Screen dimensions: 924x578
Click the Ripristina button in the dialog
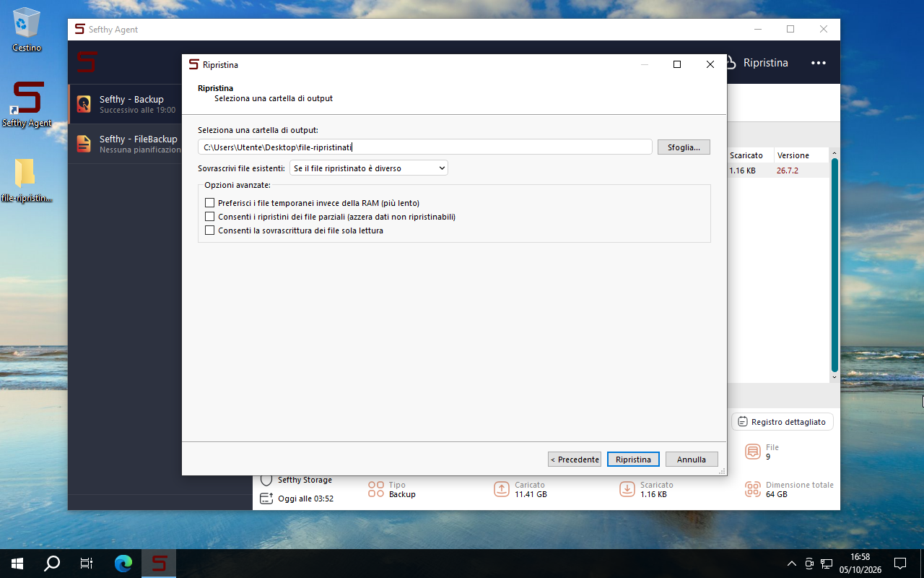[633, 460]
